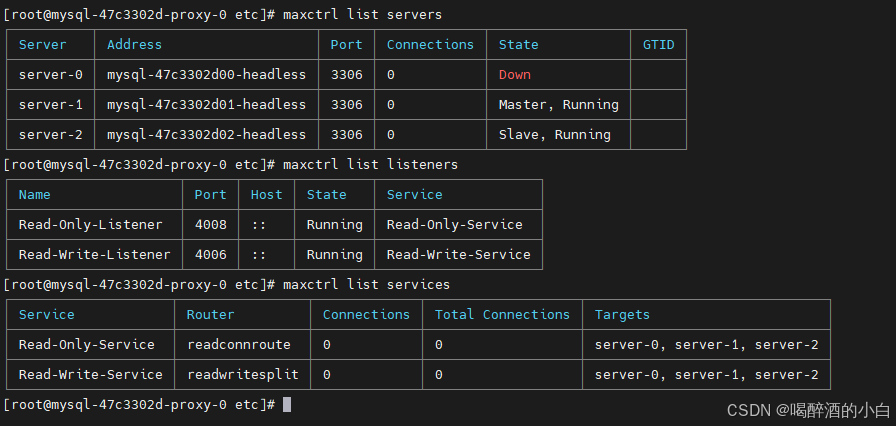The width and height of the screenshot is (896, 426).
Task: Click 'Read-Only-Service' in the listeners table
Action: (x=454, y=225)
